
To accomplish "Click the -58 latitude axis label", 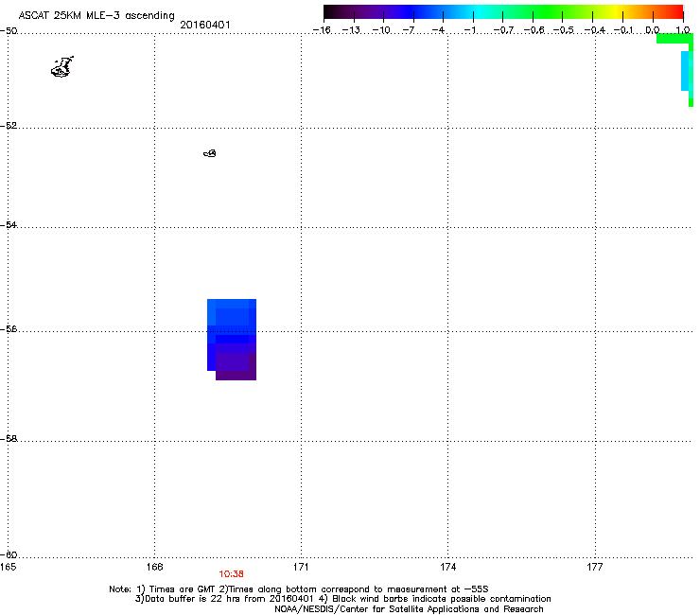I will point(9,439).
